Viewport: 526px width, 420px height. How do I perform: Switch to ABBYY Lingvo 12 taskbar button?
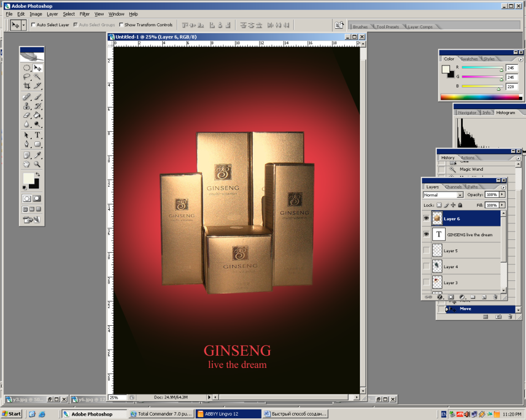pyautogui.click(x=228, y=414)
